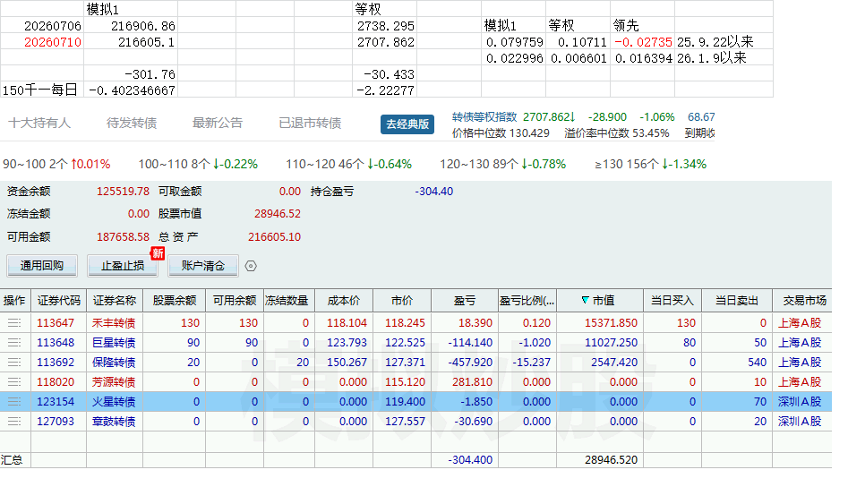The height and width of the screenshot is (504, 848).
Task: Click the 90~100 2个 price range filter
Action: click(x=56, y=164)
